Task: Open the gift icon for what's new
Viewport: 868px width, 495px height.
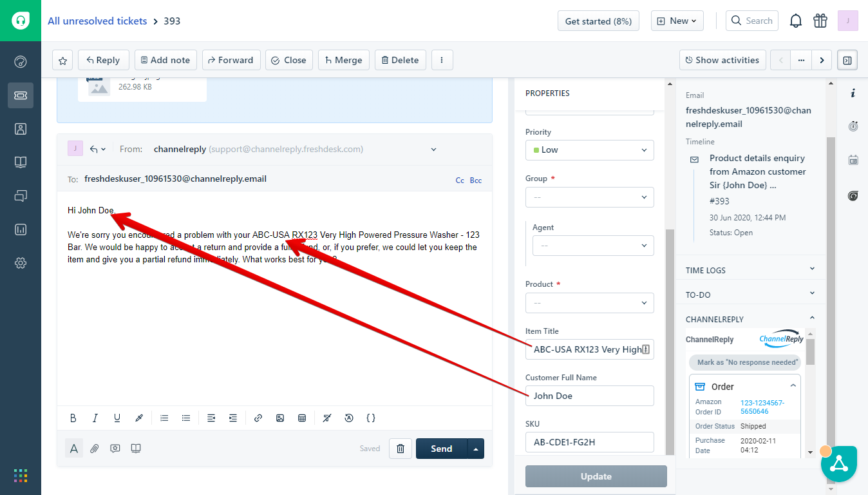Action: (x=820, y=21)
